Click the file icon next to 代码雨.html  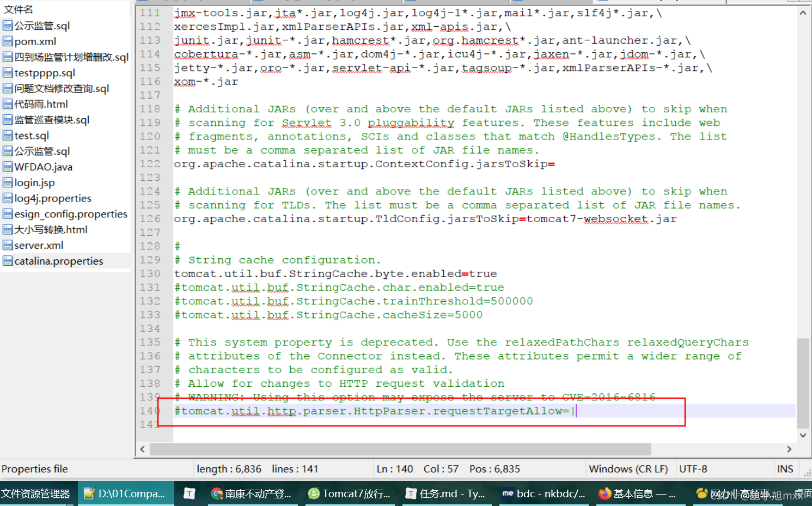pyautogui.click(x=8, y=104)
